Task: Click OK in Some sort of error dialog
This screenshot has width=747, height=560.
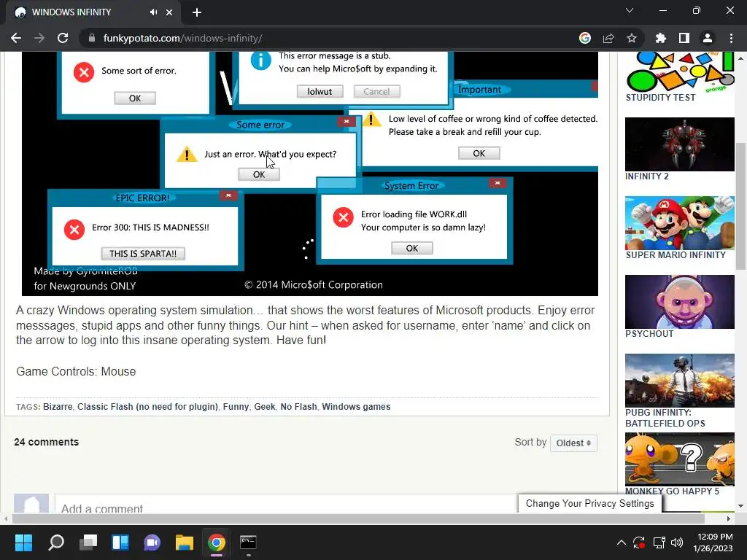Action: tap(135, 98)
